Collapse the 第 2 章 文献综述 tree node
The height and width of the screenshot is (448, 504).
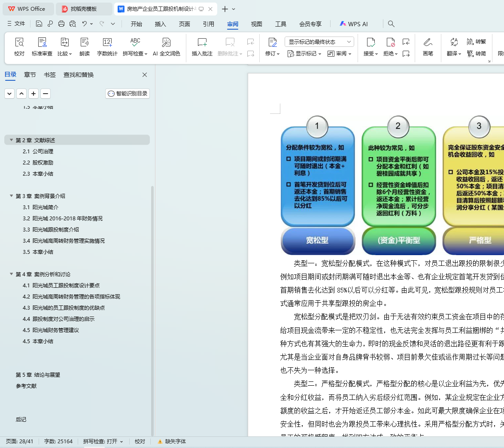11,140
